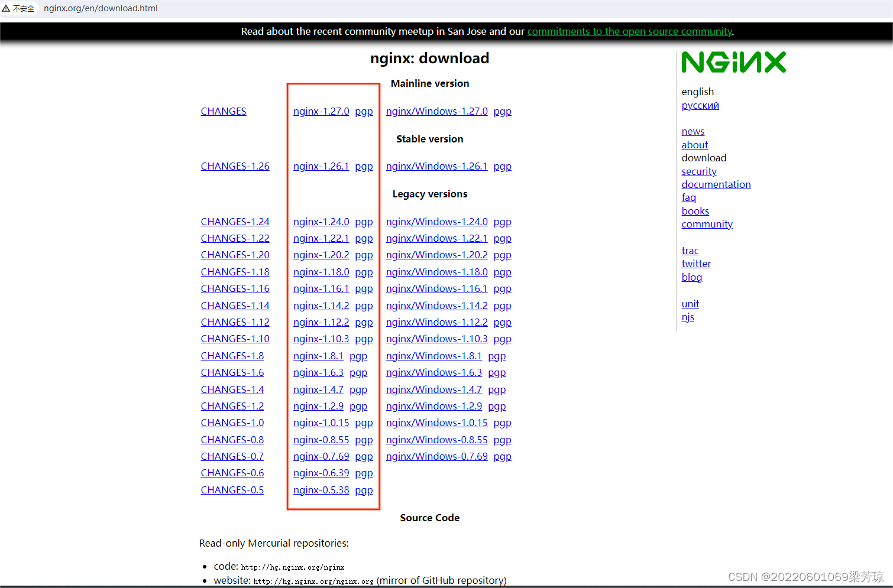
Task: Open the unit project link
Action: [x=690, y=304]
